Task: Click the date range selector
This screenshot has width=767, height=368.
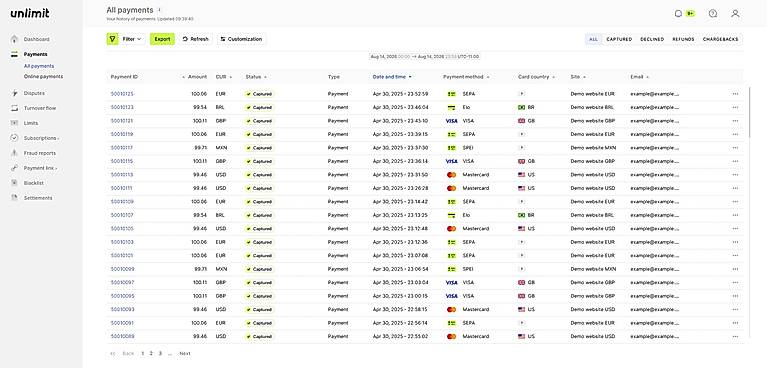Action: [425, 57]
